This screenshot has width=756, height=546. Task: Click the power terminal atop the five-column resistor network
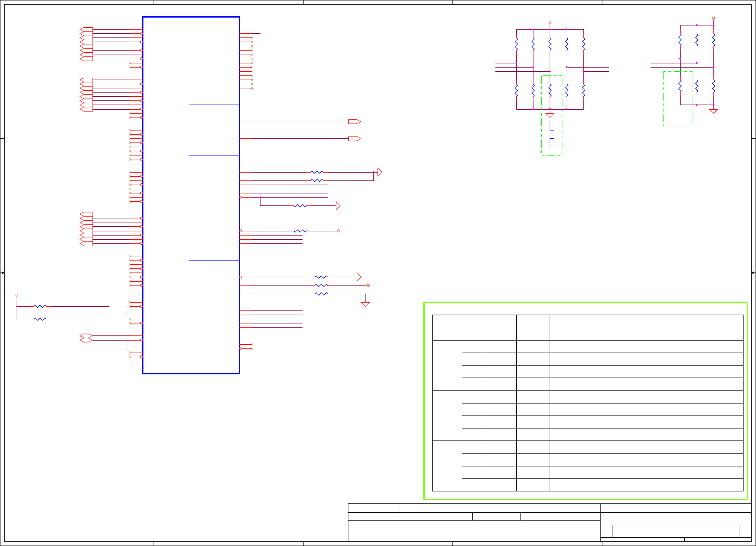pos(550,22)
